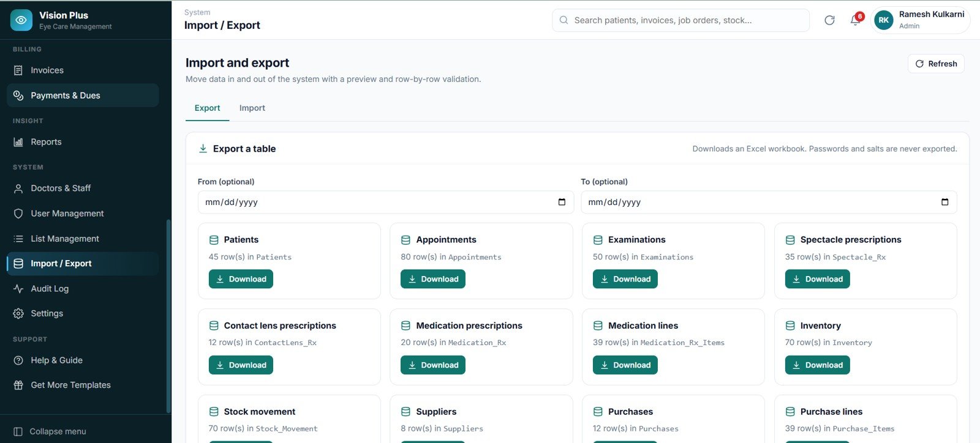Viewport: 980px width, 443px height.
Task: Open Doctors & Staff page
Action: pyautogui.click(x=83, y=188)
